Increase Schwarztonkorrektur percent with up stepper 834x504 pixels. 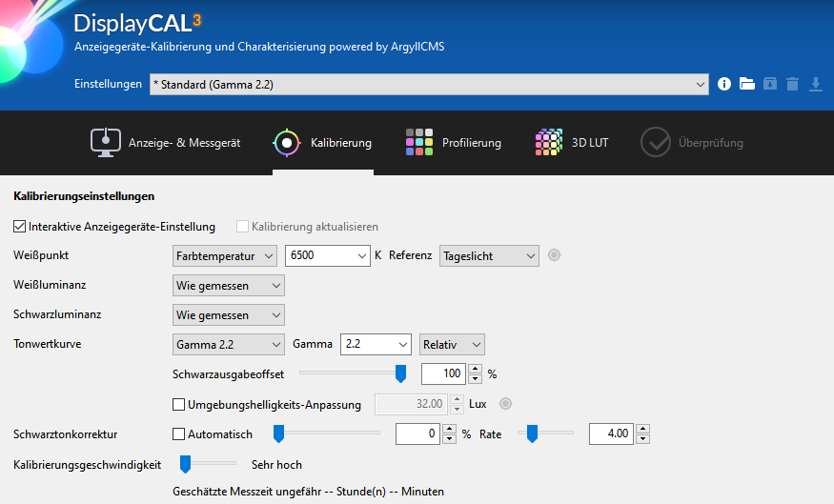click(x=450, y=429)
